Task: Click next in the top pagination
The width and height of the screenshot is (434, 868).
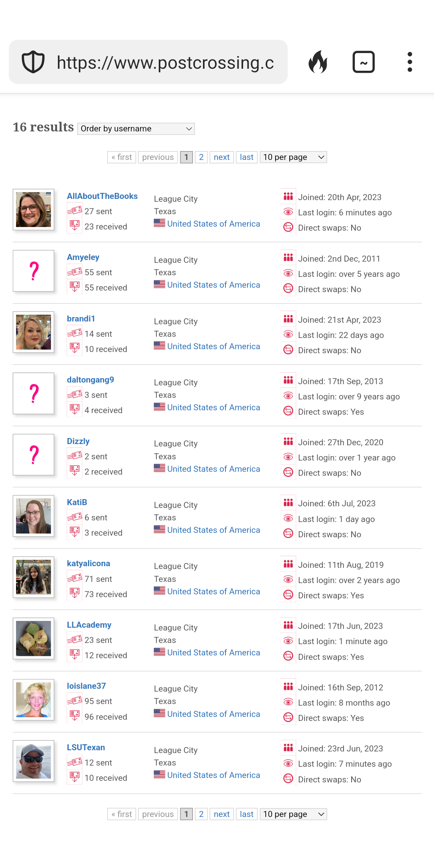Action: pyautogui.click(x=222, y=157)
